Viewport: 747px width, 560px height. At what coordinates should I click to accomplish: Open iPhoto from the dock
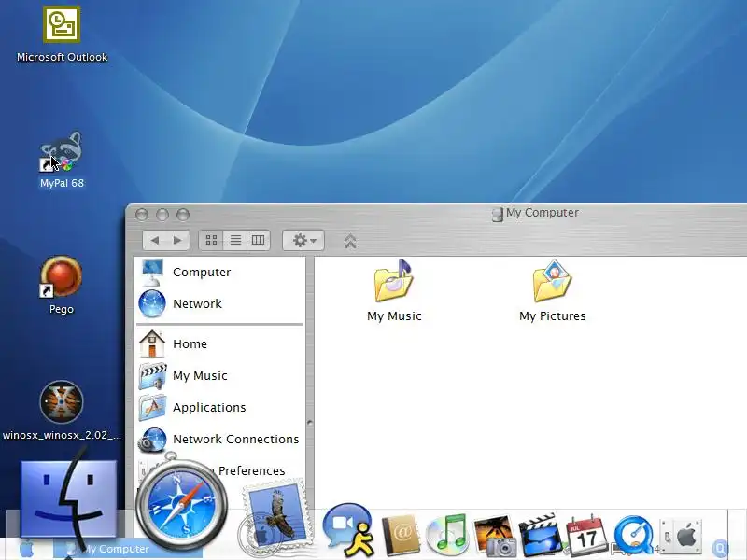click(494, 534)
